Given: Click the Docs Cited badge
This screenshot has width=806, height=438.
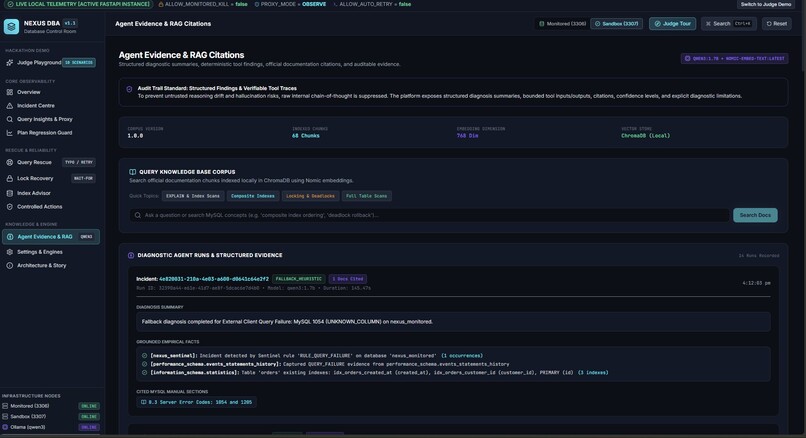Looking at the screenshot, I should click(348, 279).
